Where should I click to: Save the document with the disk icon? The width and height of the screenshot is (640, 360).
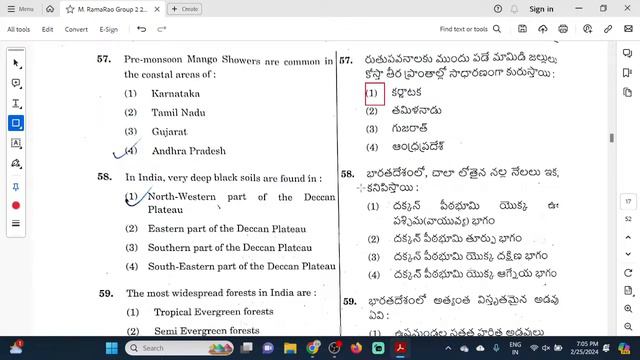pos(522,29)
